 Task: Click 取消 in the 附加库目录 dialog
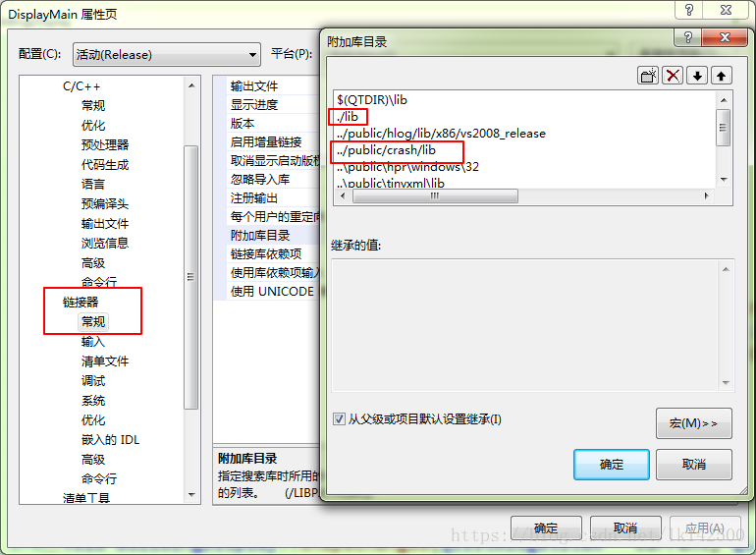[x=694, y=465]
